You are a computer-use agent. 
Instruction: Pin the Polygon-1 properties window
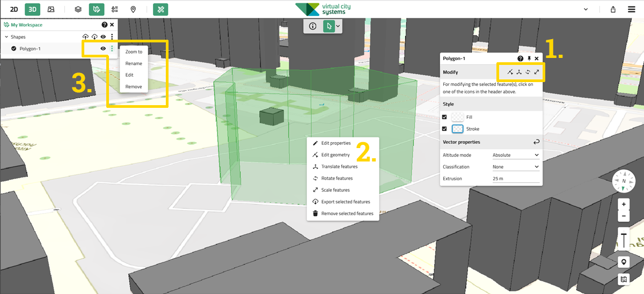(529, 58)
